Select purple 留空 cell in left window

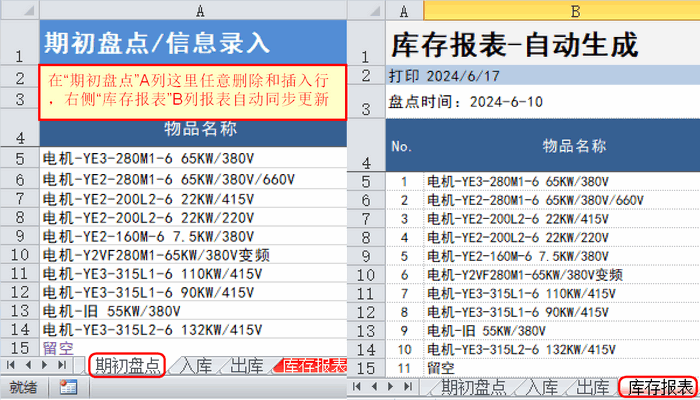193,347
